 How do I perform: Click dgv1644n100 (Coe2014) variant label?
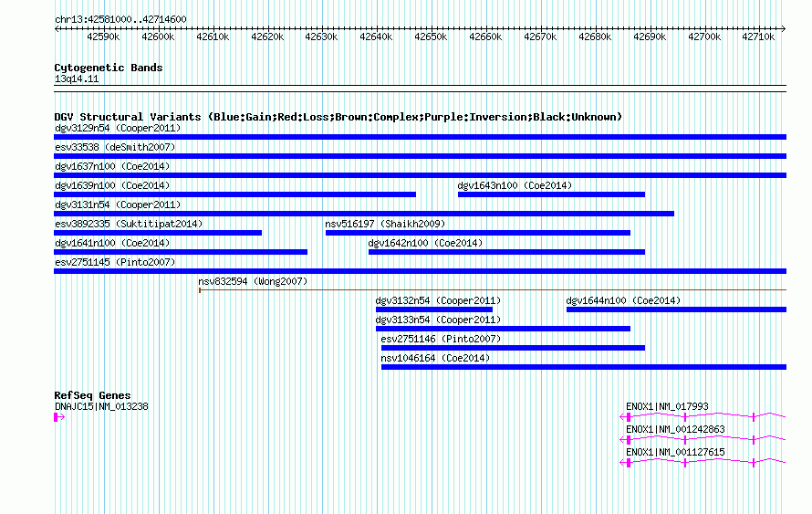coord(623,300)
